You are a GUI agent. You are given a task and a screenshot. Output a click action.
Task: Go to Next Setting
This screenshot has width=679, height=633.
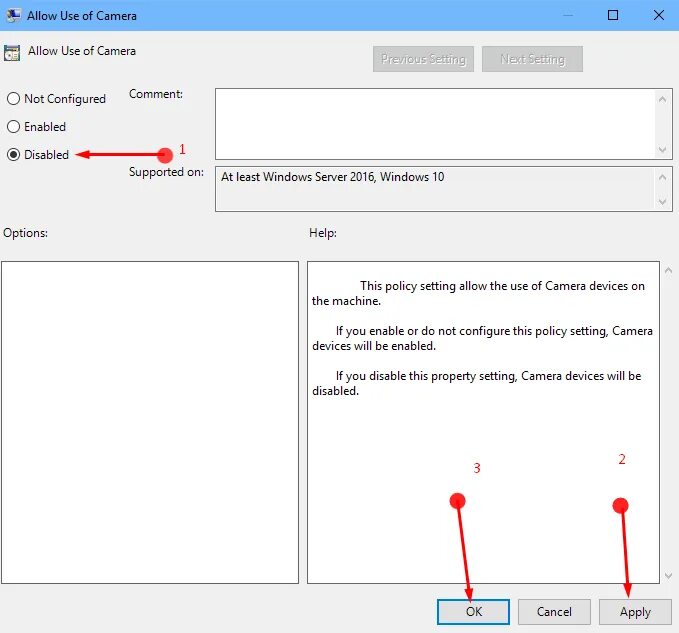point(532,59)
